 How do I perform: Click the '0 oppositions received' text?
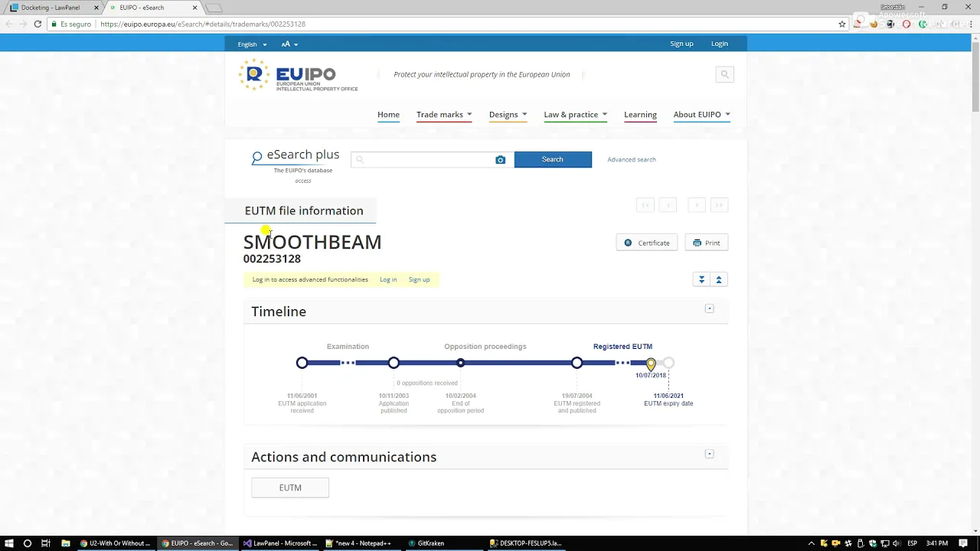coord(427,383)
